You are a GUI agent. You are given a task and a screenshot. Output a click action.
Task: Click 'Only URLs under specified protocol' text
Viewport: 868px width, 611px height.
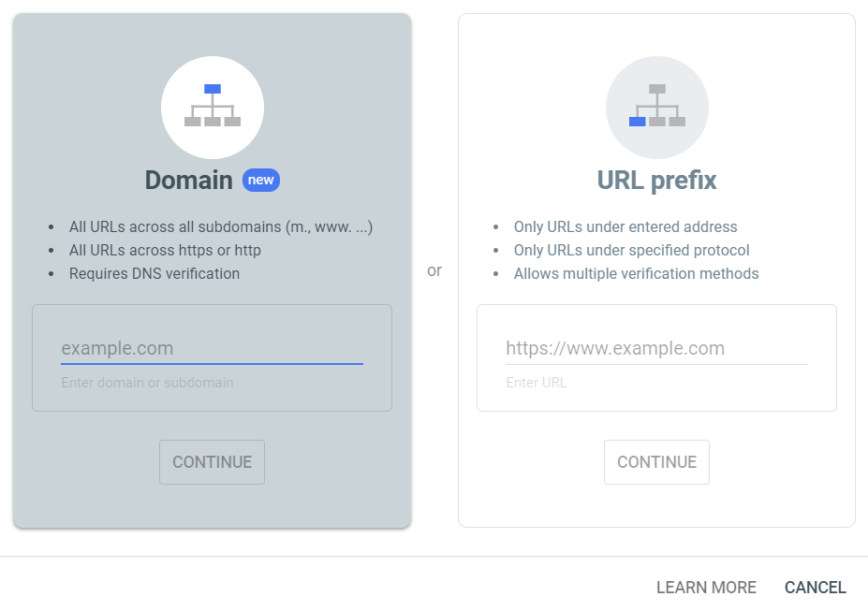click(x=632, y=250)
